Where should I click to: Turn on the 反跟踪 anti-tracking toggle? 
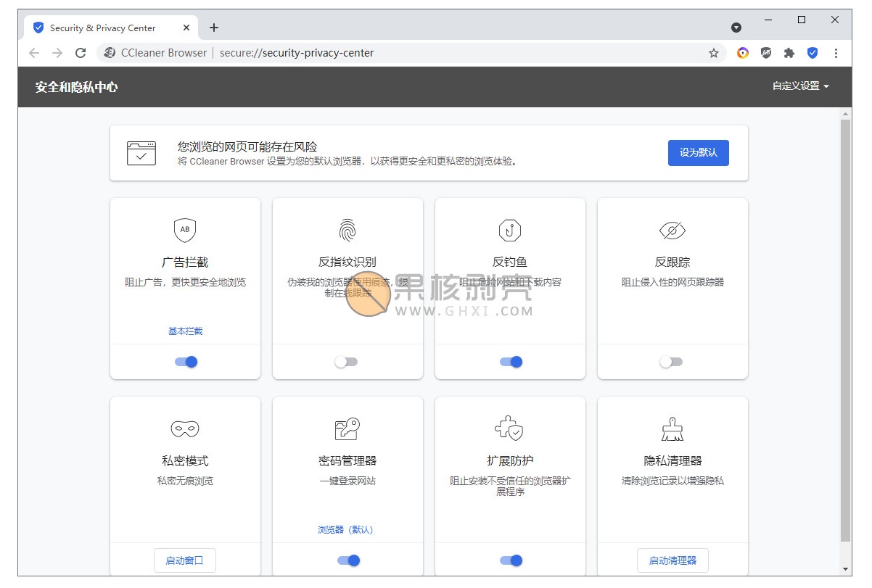tap(671, 362)
